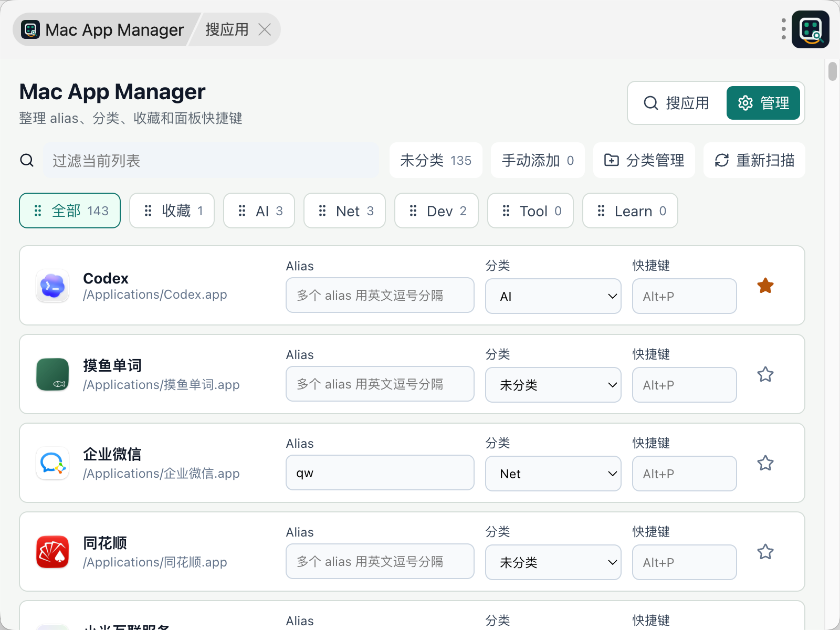Set the 快捷键 shortcut field for Codex

[685, 296]
